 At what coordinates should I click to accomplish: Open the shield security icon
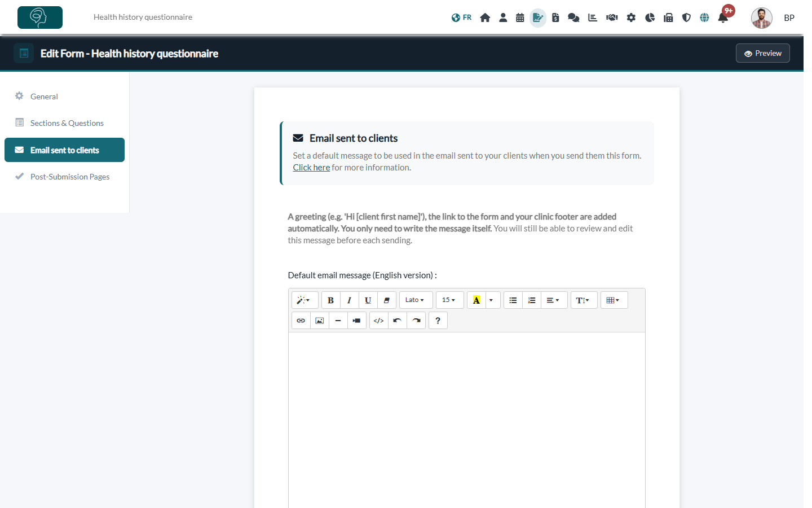[686, 17]
